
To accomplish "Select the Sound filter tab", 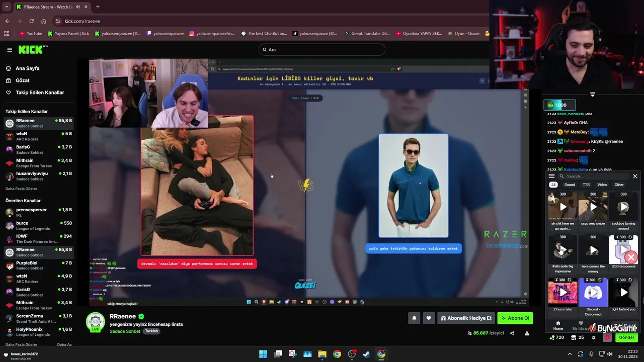I will click(x=570, y=185).
